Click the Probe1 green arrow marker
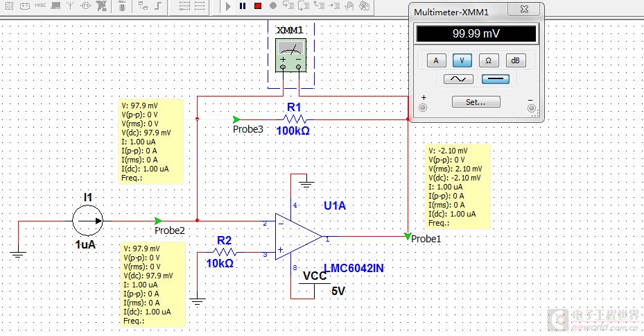 (x=407, y=236)
